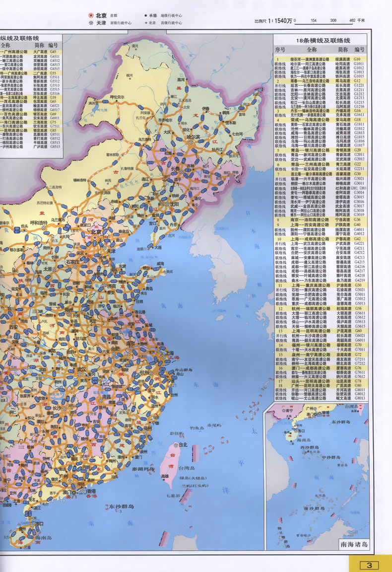The width and height of the screenshot is (392, 572).
Task: Click the 北京 city label on the map
Action: click(x=96, y=232)
